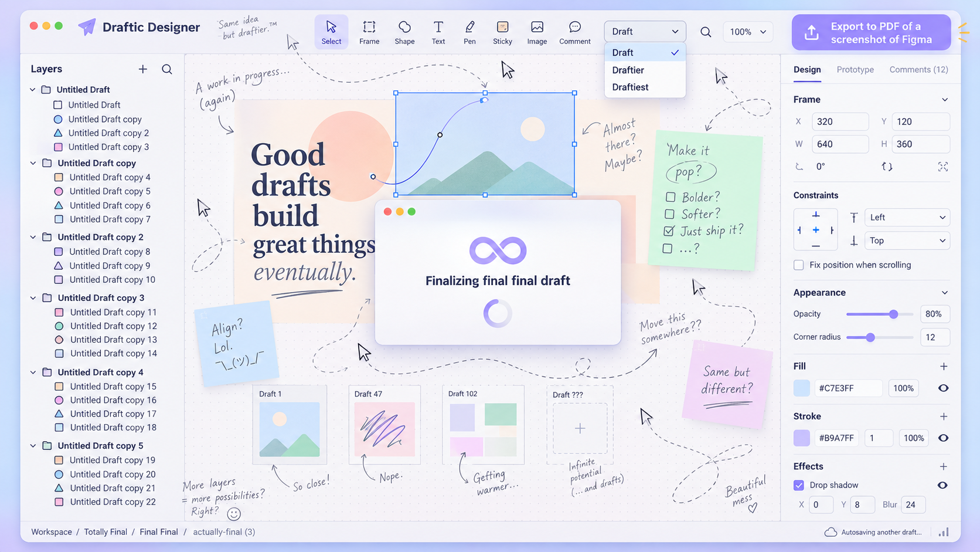
Task: Add a new Fill with plus icon
Action: 944,366
